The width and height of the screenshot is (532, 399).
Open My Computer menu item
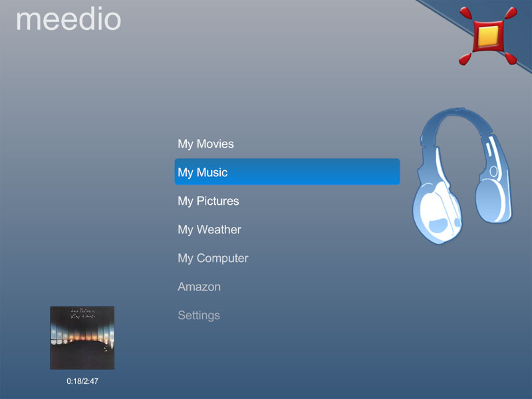(213, 258)
